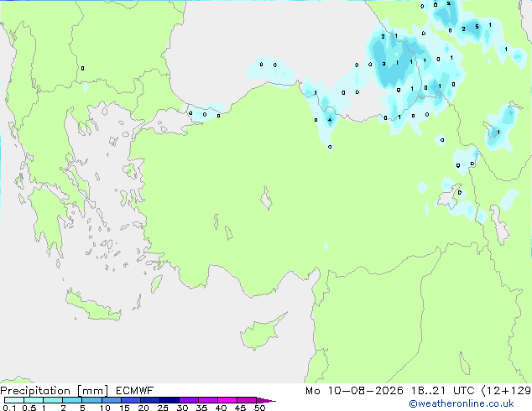Click the precipitation value "5" on the map

(477, 27)
